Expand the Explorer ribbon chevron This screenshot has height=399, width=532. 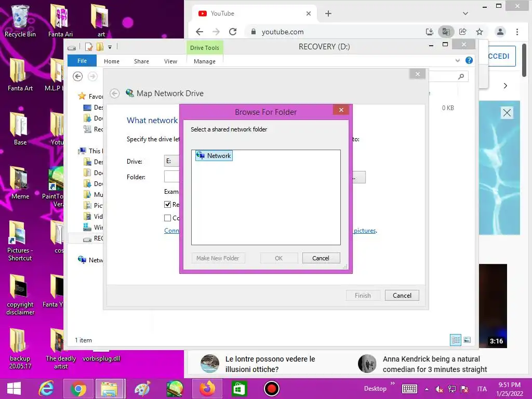pyautogui.click(x=457, y=60)
